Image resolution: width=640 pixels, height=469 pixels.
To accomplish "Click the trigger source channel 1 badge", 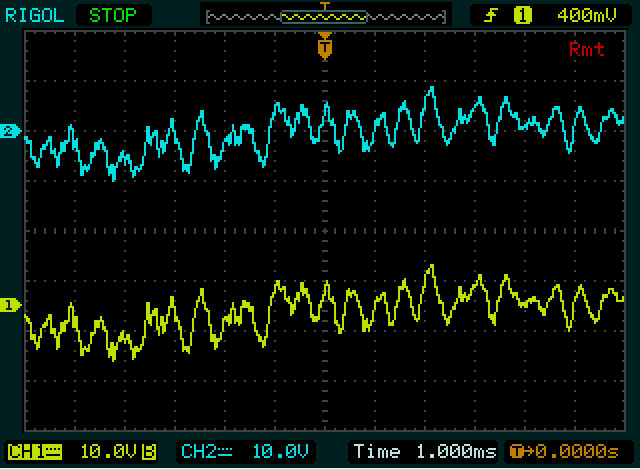I will point(522,16).
